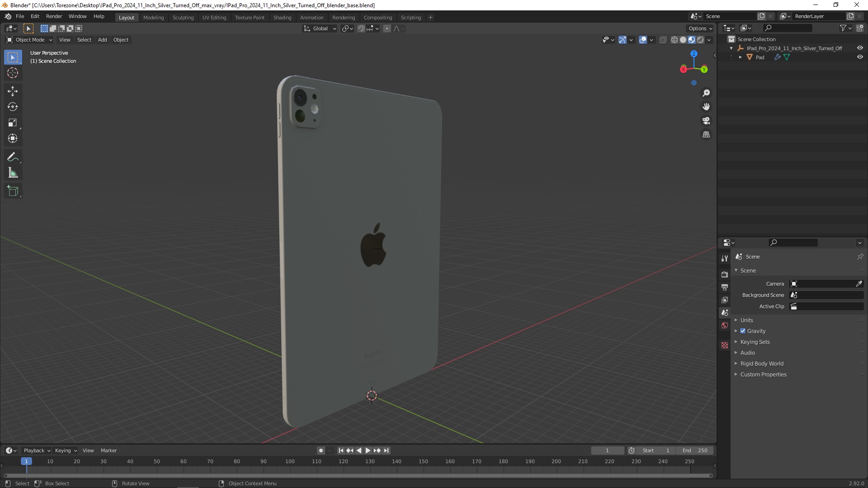Viewport: 868px width, 488px height.
Task: Activate the Move tool
Action: (13, 91)
